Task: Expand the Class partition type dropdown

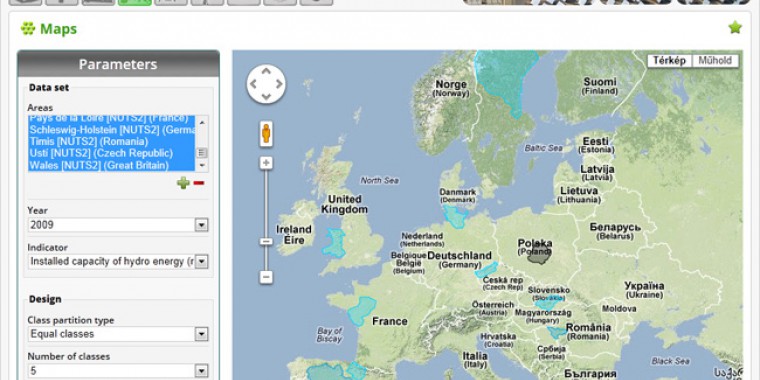Action: tap(118, 334)
